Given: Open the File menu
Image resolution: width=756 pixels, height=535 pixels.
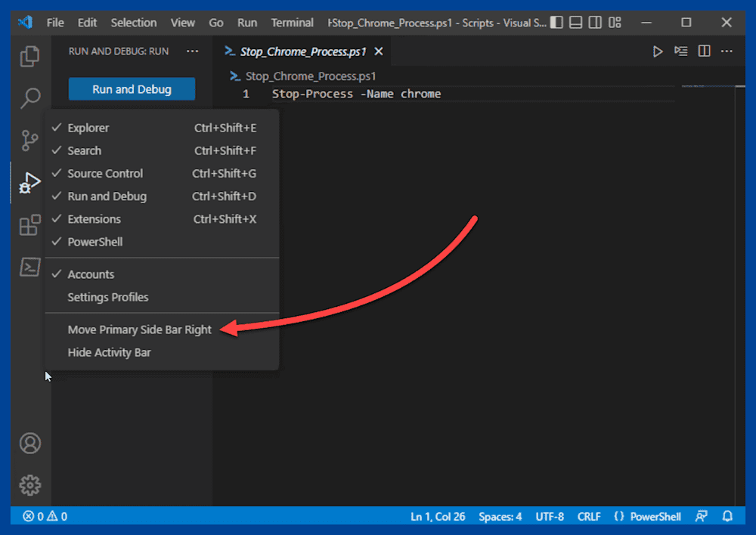Looking at the screenshot, I should [x=55, y=23].
